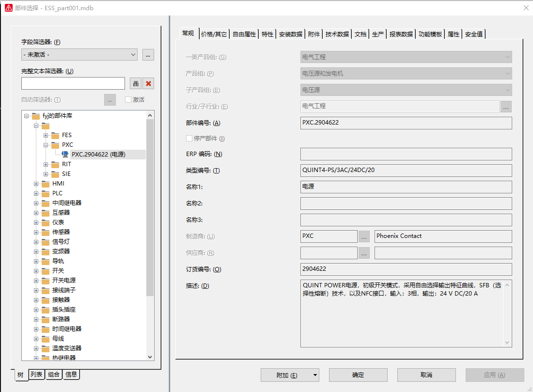Click the application logo in title bar
This screenshot has width=533, height=392.
coord(9,8)
